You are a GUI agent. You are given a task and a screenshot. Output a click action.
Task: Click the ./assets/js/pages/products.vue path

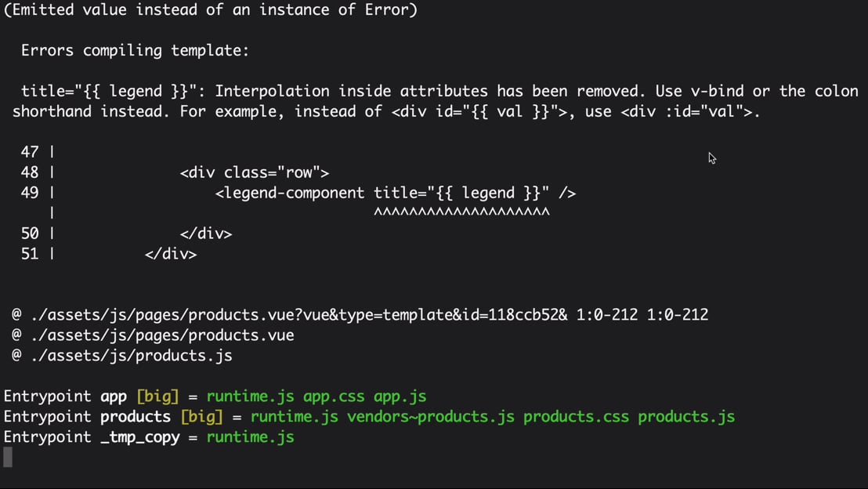click(x=162, y=335)
